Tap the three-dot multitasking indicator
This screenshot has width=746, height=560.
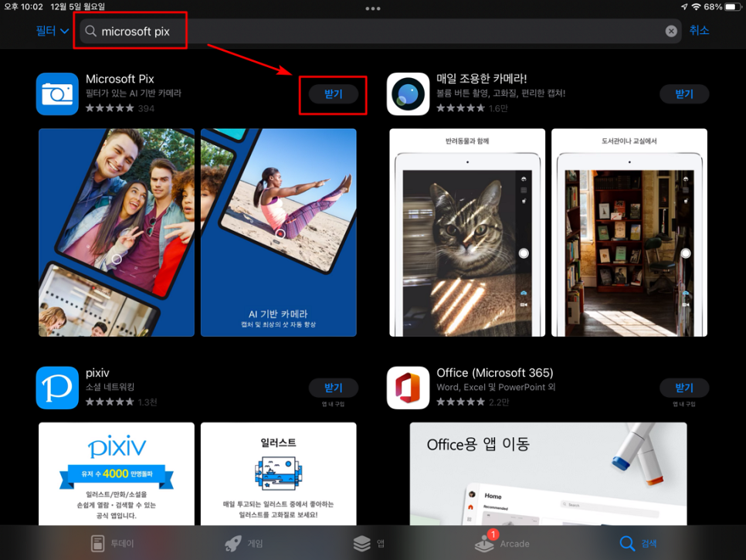pos(372,8)
